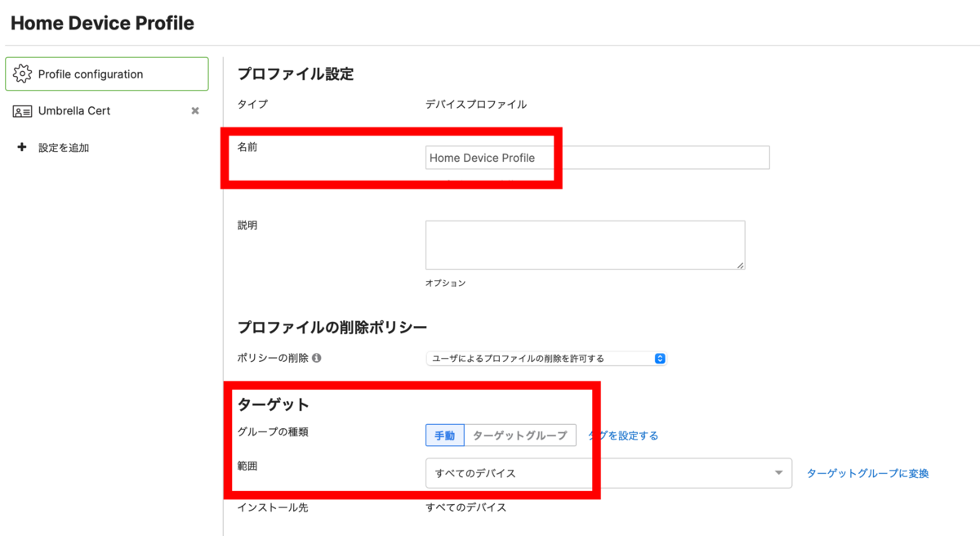Screen dimensions: 980x536
Task: Select 手動 as the group type
Action: [x=444, y=435]
